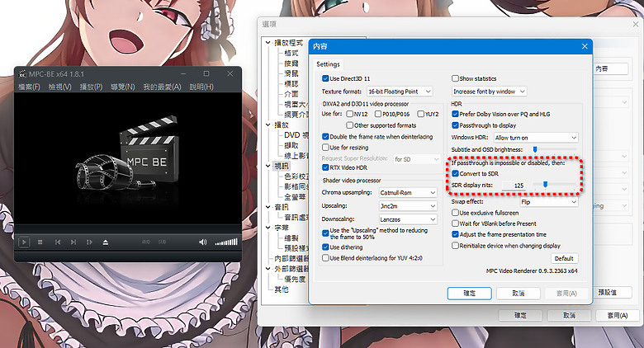Image resolution: width=644 pixels, height=348 pixels.
Task: Set volume using MPC-BE volume bars
Action: coord(226,242)
